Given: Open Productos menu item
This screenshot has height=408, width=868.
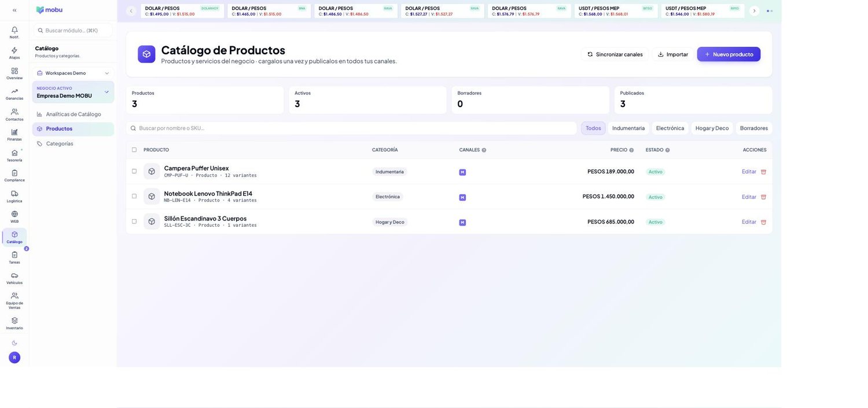Looking at the screenshot, I should tap(73, 129).
